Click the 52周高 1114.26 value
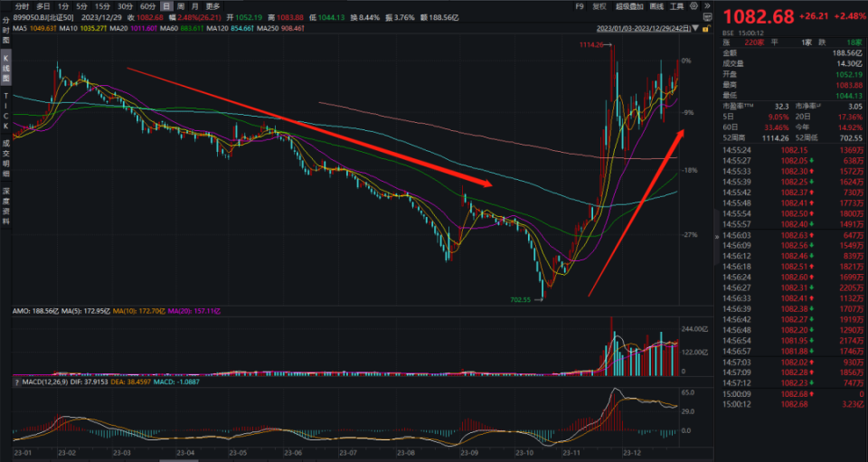The width and height of the screenshot is (868, 462). click(x=775, y=138)
